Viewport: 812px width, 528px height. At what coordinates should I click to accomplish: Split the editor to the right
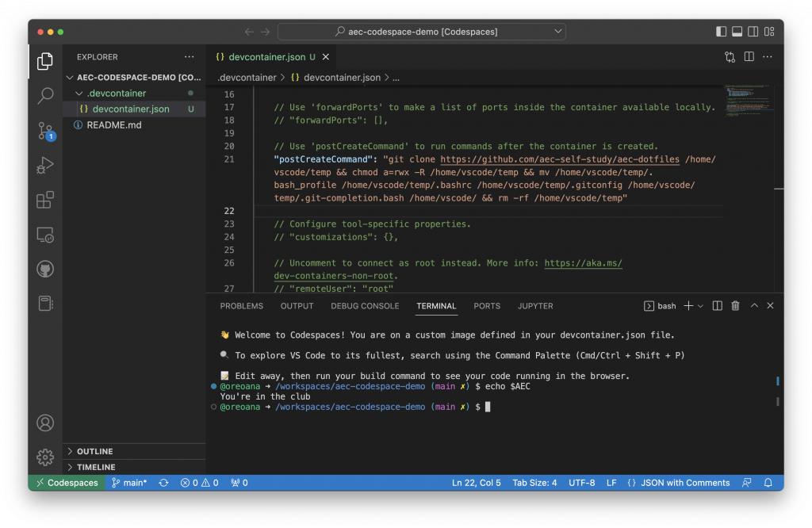[x=749, y=56]
